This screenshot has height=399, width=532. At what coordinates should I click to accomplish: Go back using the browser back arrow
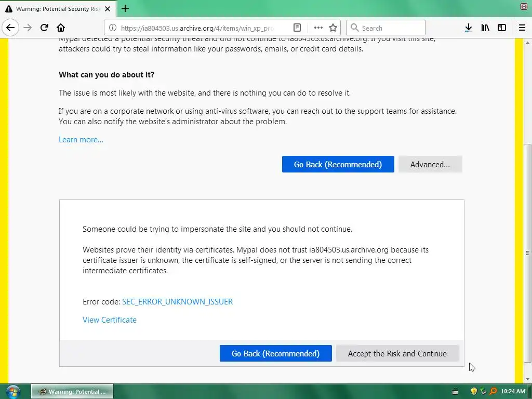pyautogui.click(x=10, y=28)
